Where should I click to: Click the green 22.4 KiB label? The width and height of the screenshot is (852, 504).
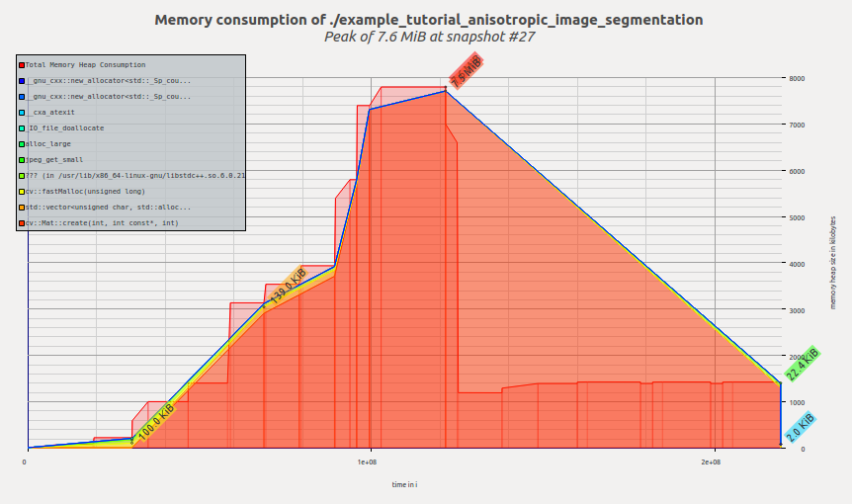click(802, 364)
